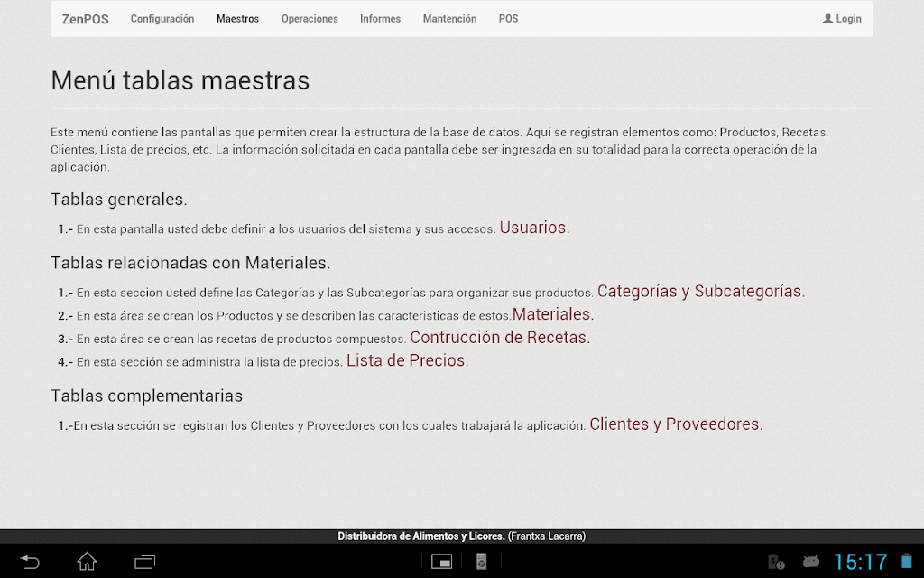
Task: Open the Lista de Precios link
Action: tap(407, 360)
